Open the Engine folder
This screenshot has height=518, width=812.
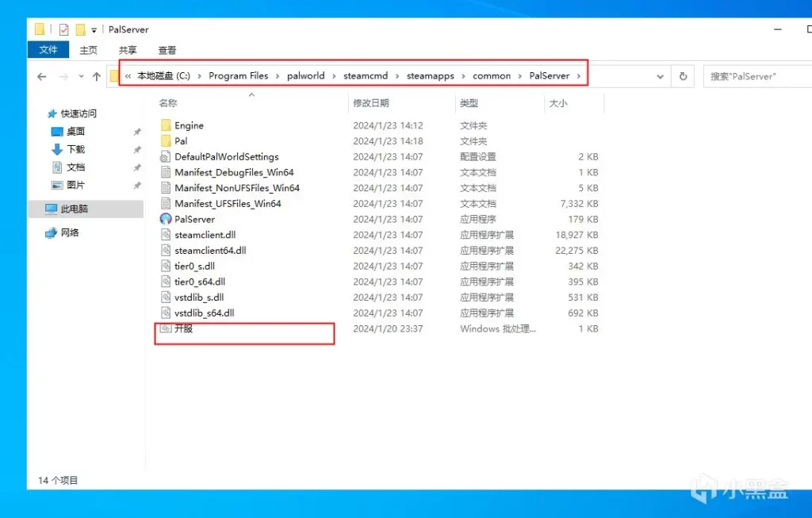(x=187, y=125)
